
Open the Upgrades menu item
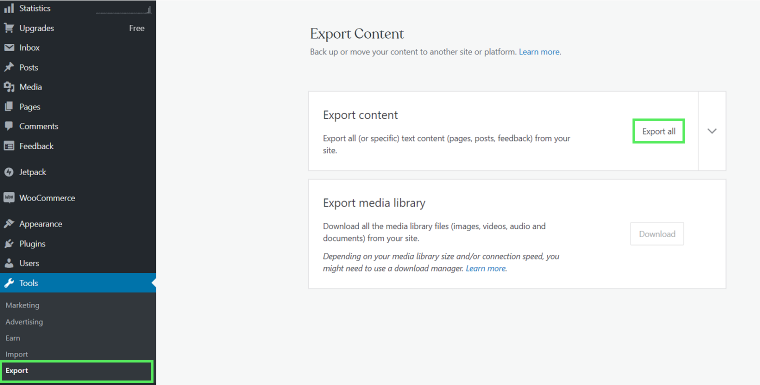click(78, 28)
